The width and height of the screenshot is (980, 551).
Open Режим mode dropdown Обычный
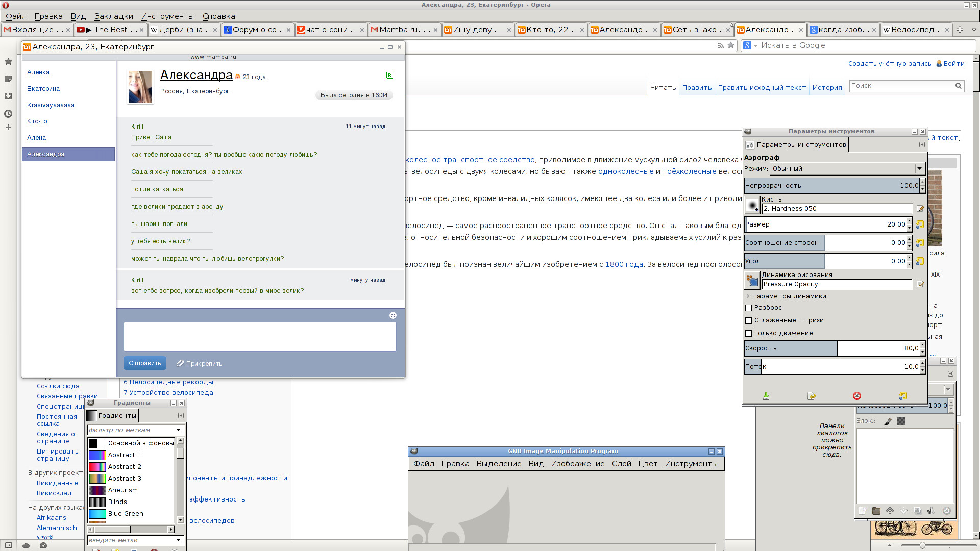[847, 169]
